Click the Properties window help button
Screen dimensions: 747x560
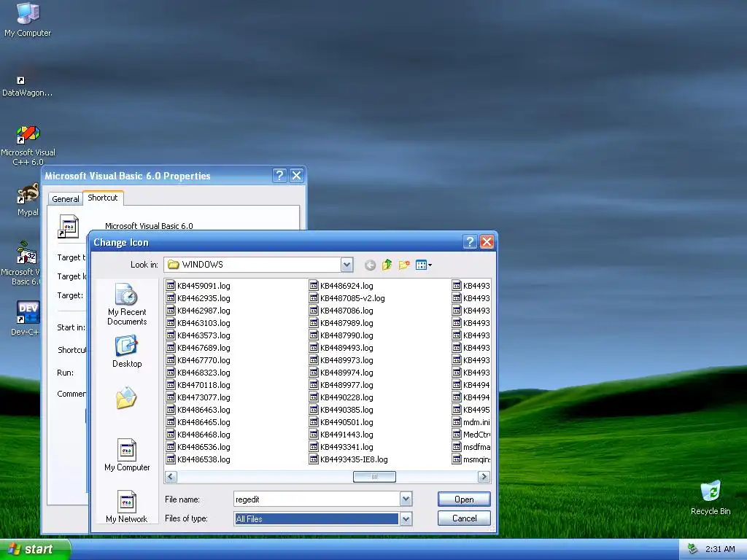(279, 176)
